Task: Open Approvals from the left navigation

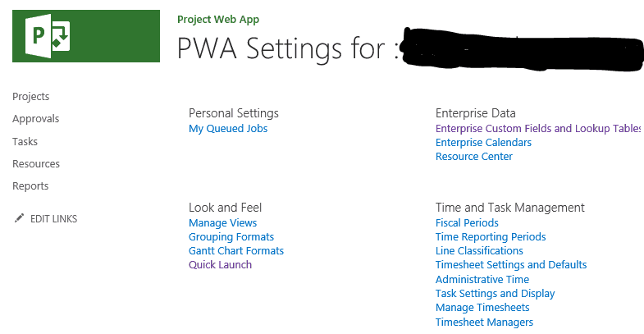Action: click(x=36, y=119)
